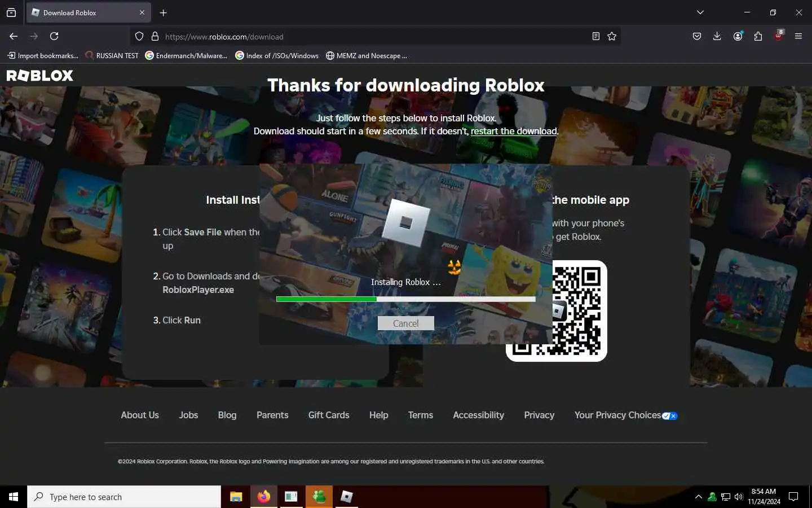Open the notification center icon

[793, 497]
